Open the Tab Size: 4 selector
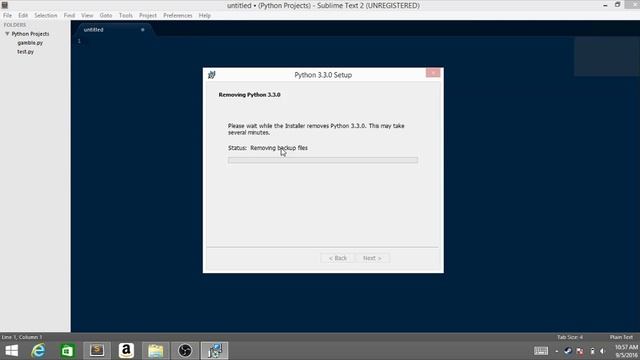This screenshot has height=360, width=640. coord(570,337)
